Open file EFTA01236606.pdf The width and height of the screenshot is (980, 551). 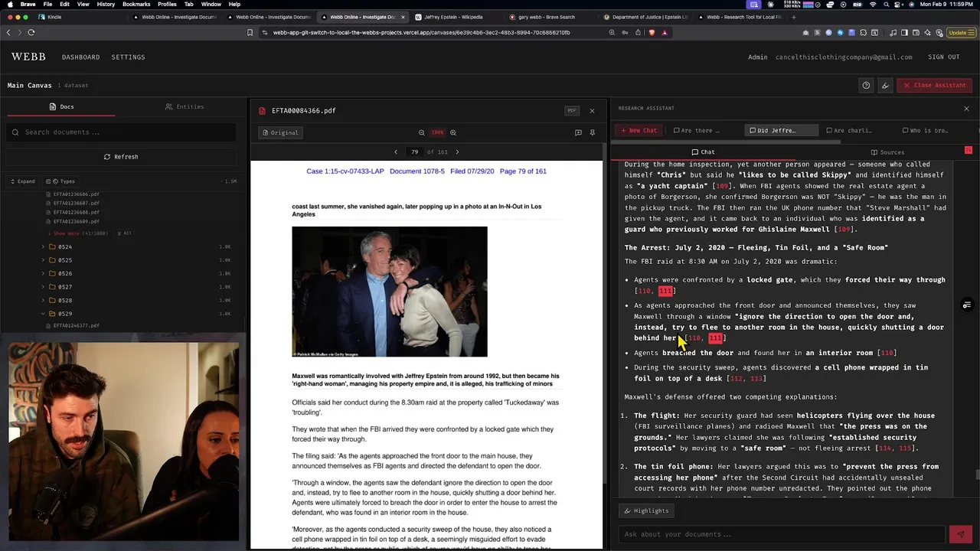[x=76, y=194]
